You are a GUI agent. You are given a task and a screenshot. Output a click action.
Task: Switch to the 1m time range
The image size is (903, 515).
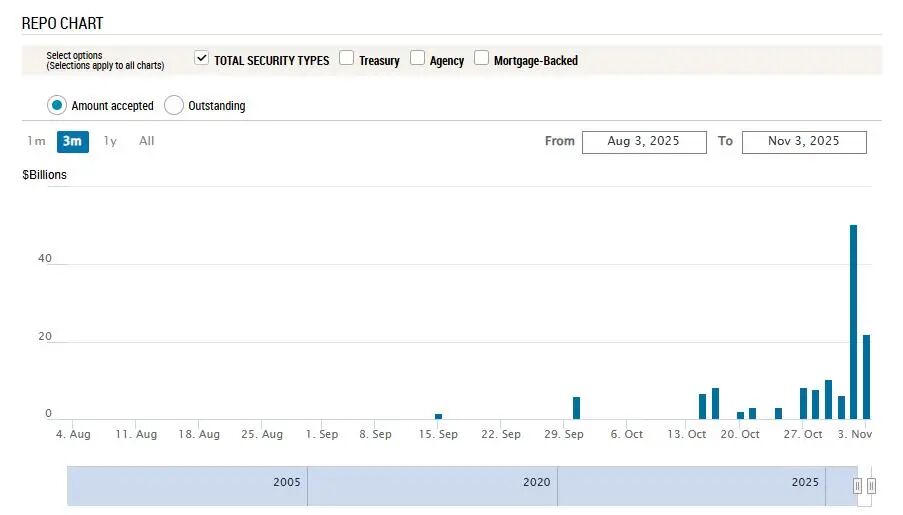pyautogui.click(x=36, y=141)
